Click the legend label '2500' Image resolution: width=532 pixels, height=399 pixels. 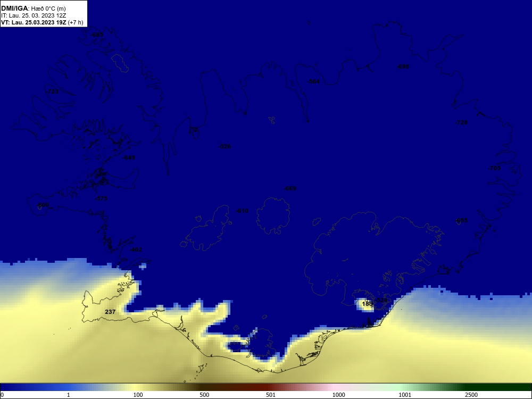click(x=471, y=395)
